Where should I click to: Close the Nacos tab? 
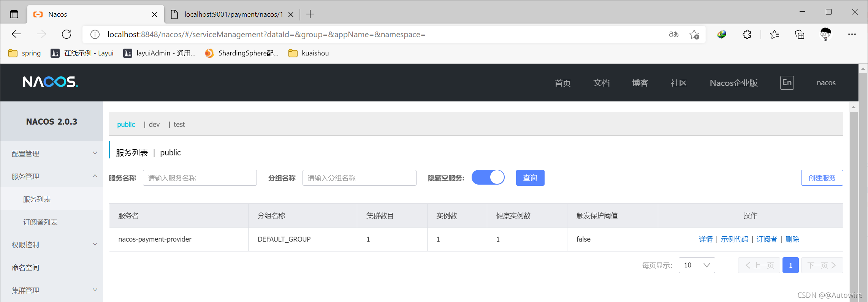click(154, 14)
